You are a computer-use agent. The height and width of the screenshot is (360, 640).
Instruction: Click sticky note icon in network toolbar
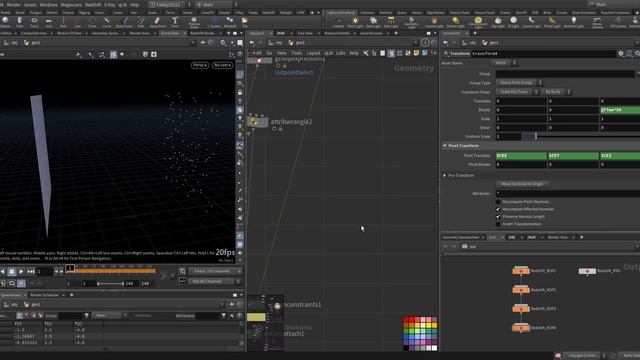[x=416, y=53]
